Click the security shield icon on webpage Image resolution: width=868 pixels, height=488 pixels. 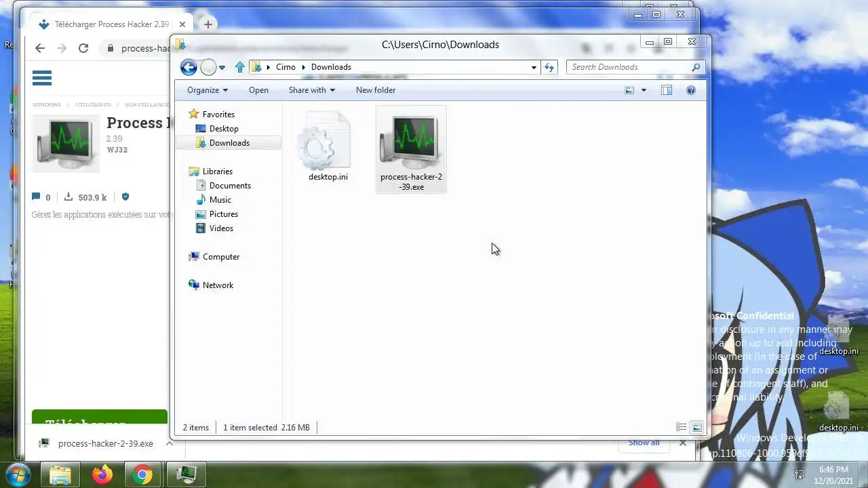(125, 197)
